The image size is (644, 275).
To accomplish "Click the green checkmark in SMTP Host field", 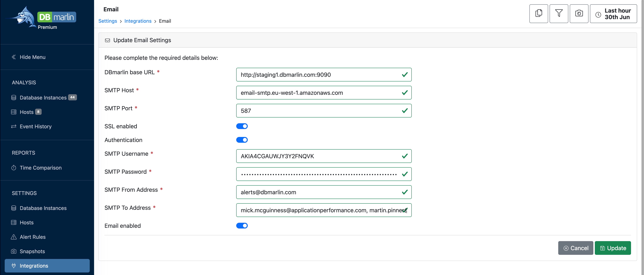I will pyautogui.click(x=405, y=93).
